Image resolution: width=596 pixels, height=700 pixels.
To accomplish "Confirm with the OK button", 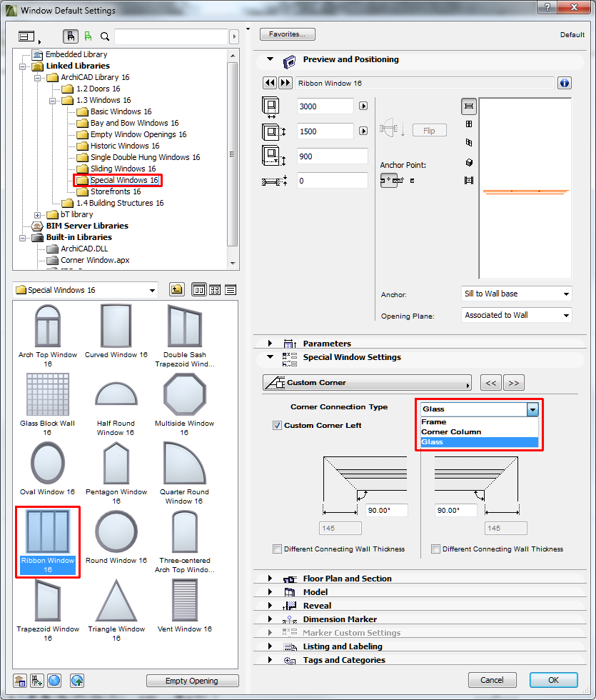I will point(554,680).
